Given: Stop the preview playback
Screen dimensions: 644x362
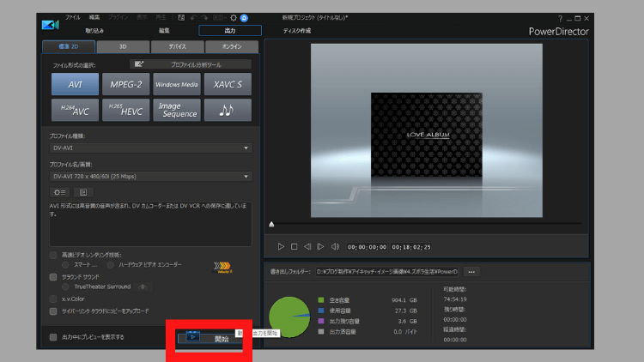Looking at the screenshot, I should pos(294,247).
